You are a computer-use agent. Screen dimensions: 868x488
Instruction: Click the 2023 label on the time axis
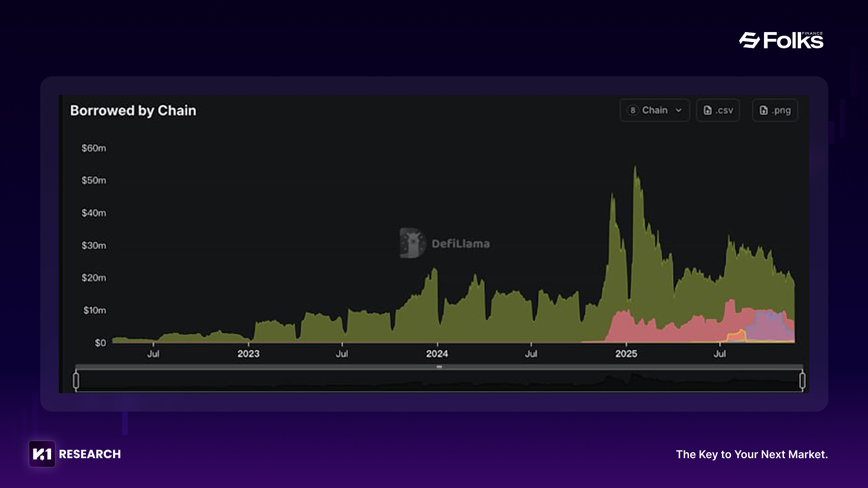point(248,354)
